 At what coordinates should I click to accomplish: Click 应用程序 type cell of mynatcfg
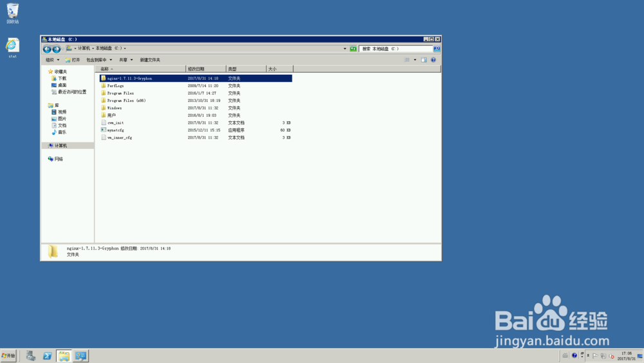tap(236, 130)
